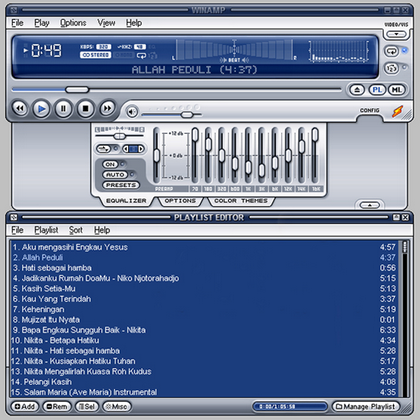Viewport: 420px width, 420px height.
Task: Click right arrow of crossfade time stepper
Action: (141, 149)
